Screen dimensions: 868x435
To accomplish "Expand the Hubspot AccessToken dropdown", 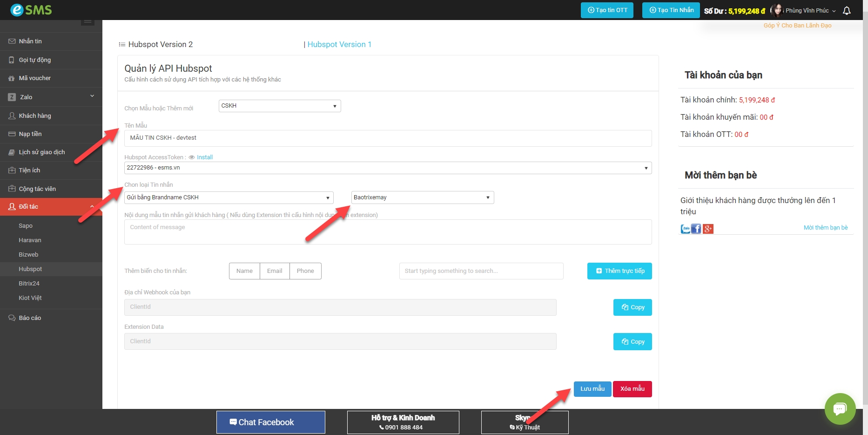I will point(388,168).
